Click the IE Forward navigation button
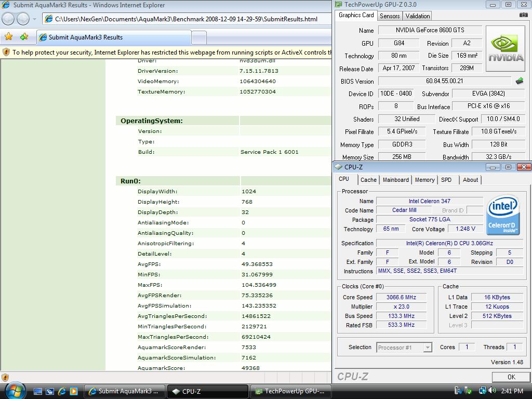This screenshot has height=399, width=532. point(23,19)
